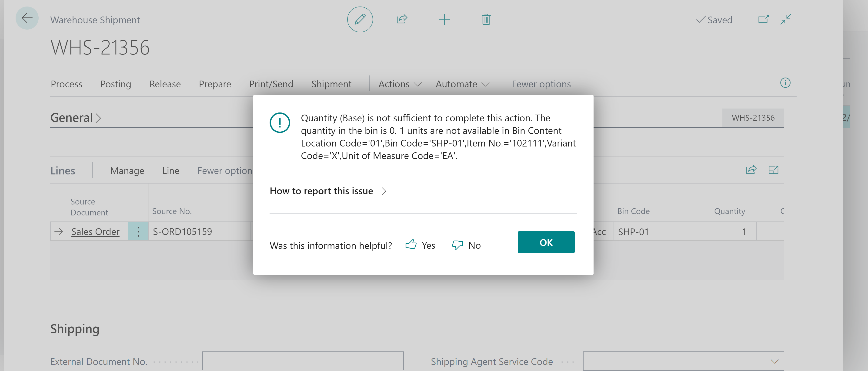This screenshot has height=371, width=868.
Task: Open row options three-dot menu
Action: point(138,231)
